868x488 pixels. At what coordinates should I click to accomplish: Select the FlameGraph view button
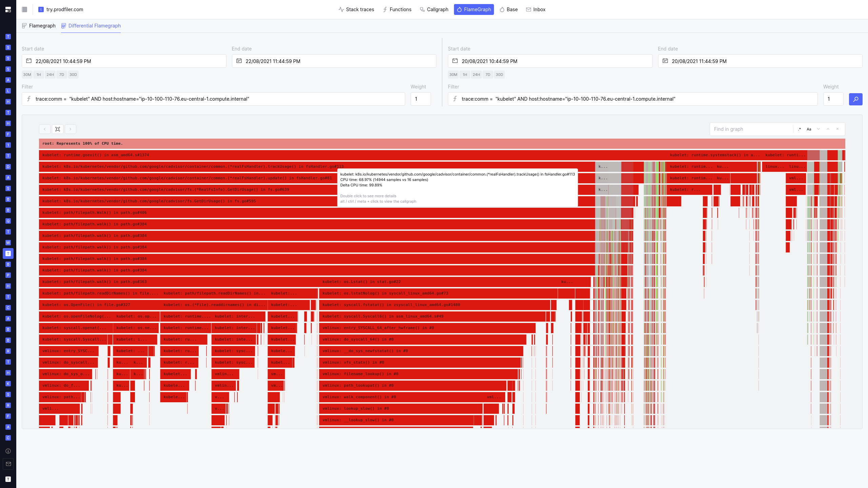click(474, 9)
